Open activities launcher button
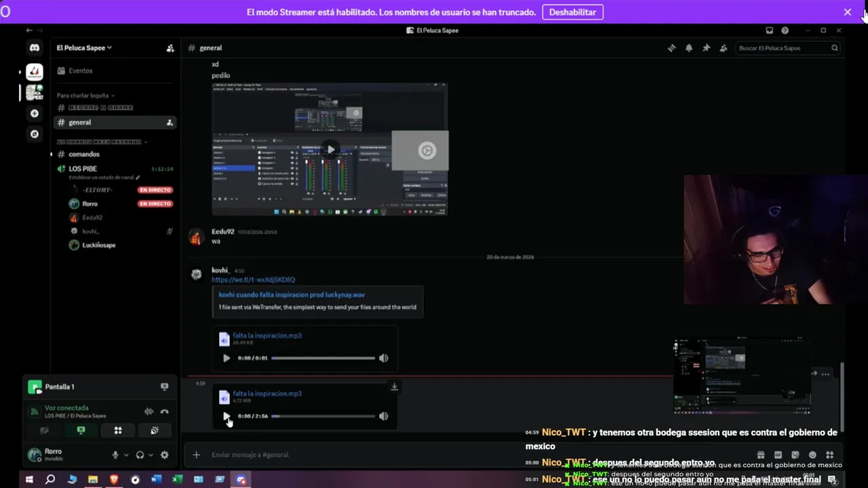This screenshot has height=488, width=868. 117,430
